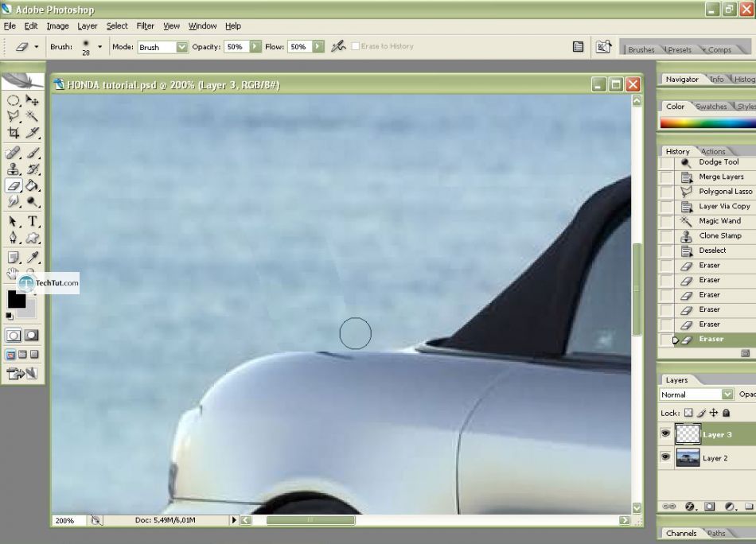Click the black foreground color swatch

coord(16,299)
